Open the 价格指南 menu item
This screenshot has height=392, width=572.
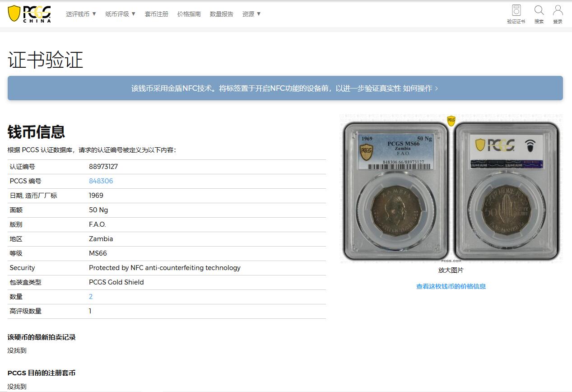(189, 14)
